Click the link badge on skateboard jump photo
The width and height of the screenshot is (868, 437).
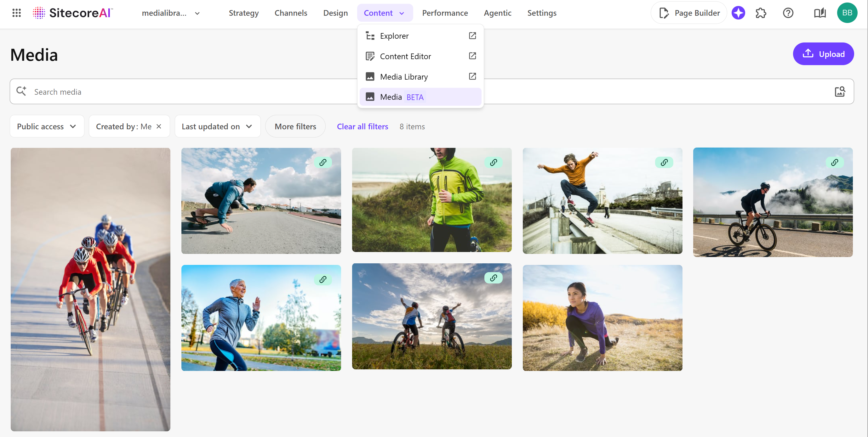coord(664,162)
